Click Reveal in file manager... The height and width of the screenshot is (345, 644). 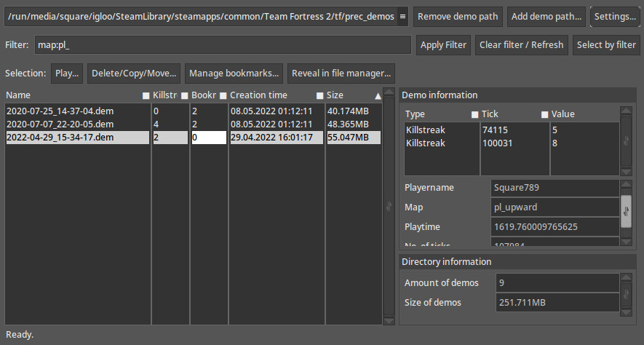pos(341,73)
